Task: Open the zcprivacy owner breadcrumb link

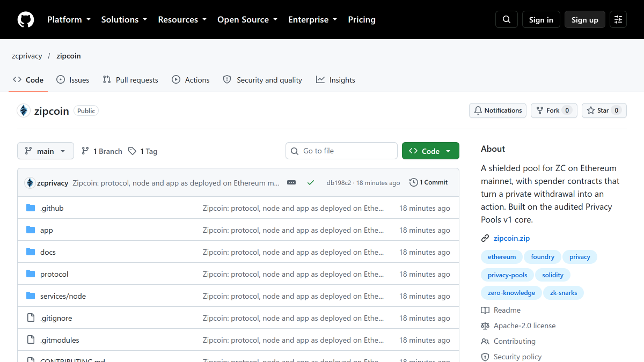Action: tap(27, 56)
